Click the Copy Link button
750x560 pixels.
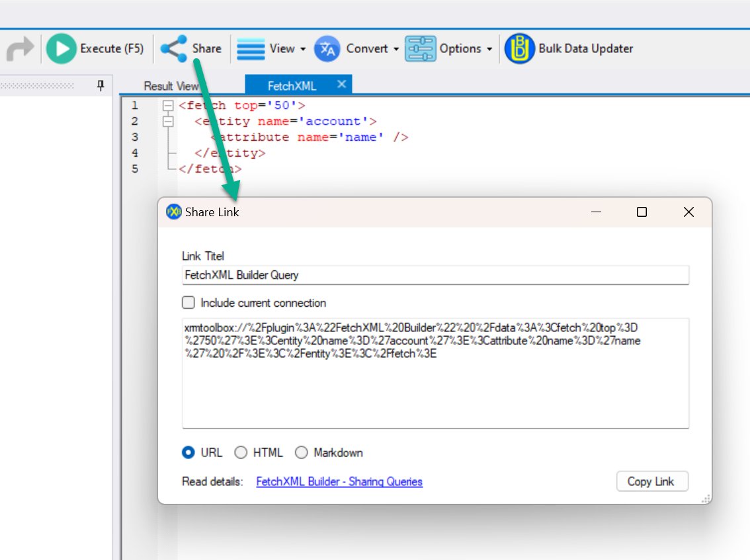pyautogui.click(x=652, y=481)
